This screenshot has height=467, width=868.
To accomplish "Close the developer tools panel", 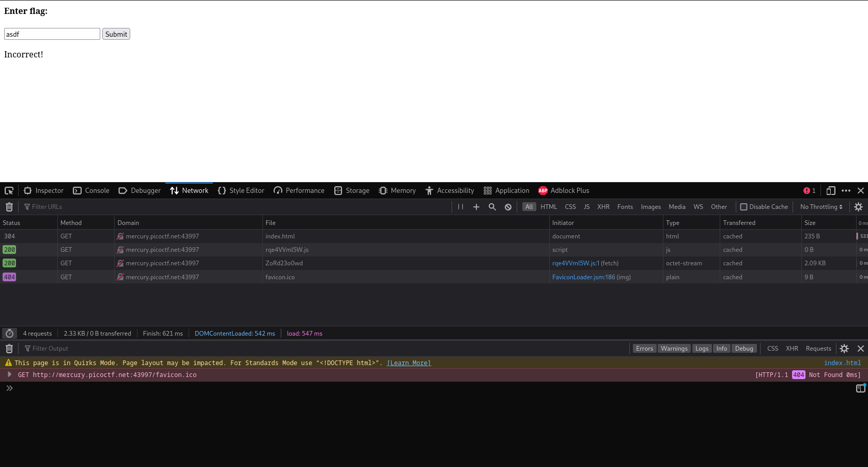I will click(861, 190).
